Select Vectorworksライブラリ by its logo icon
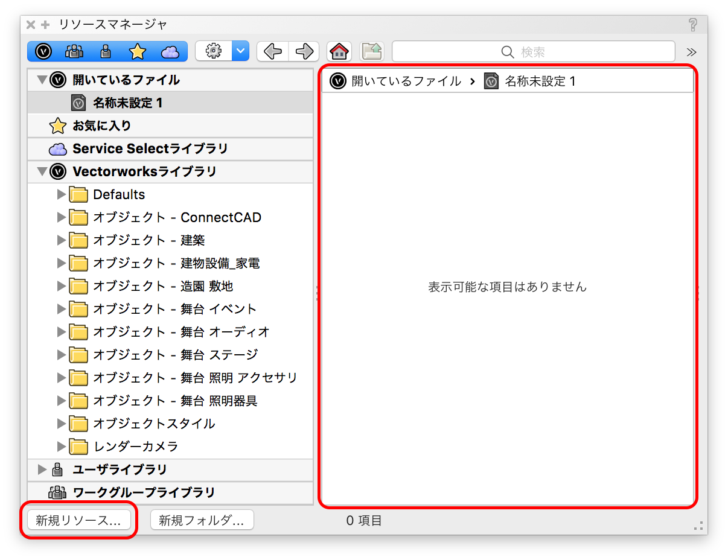This screenshot has height=560, width=728. [58, 171]
